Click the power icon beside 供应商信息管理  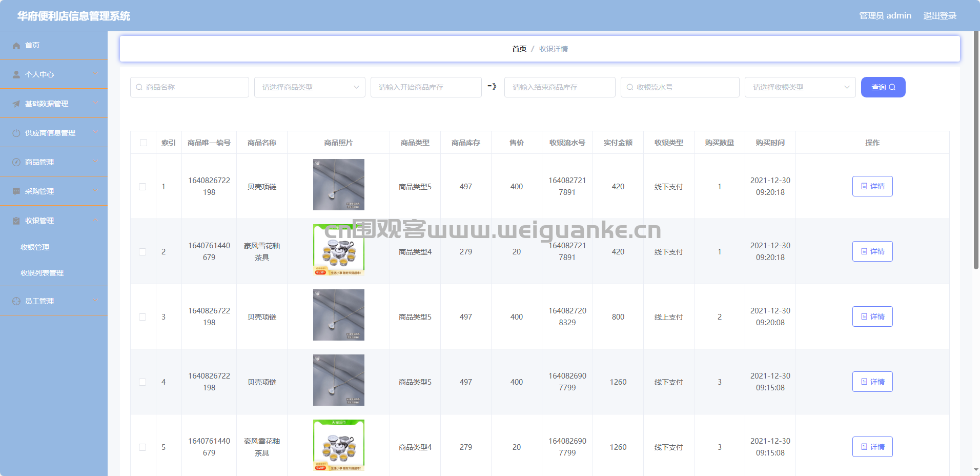[x=16, y=133]
